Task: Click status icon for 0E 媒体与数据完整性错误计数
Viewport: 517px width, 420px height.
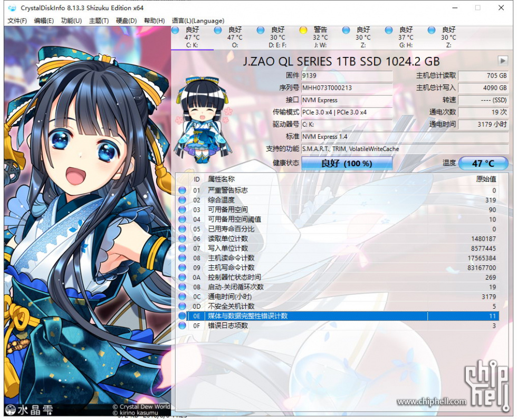Action: pos(182,316)
